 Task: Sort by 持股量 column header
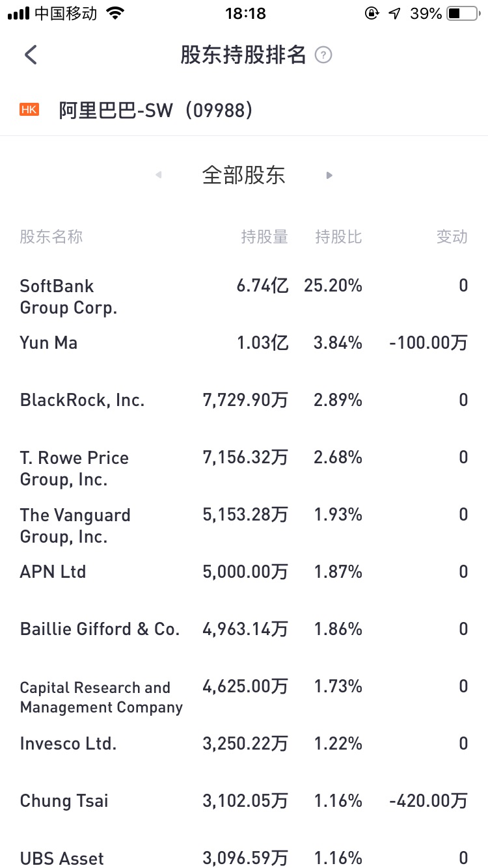[264, 237]
